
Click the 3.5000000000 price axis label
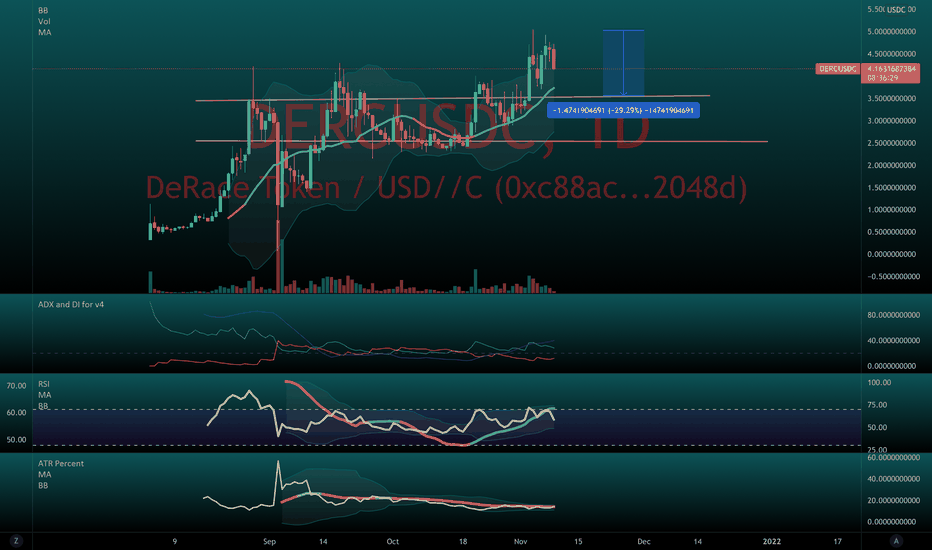[x=892, y=98]
